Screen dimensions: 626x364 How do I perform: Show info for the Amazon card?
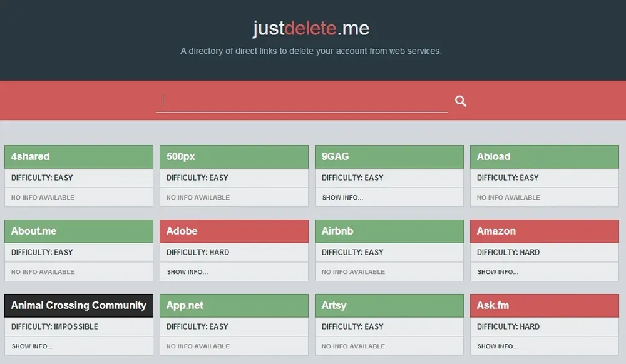498,272
